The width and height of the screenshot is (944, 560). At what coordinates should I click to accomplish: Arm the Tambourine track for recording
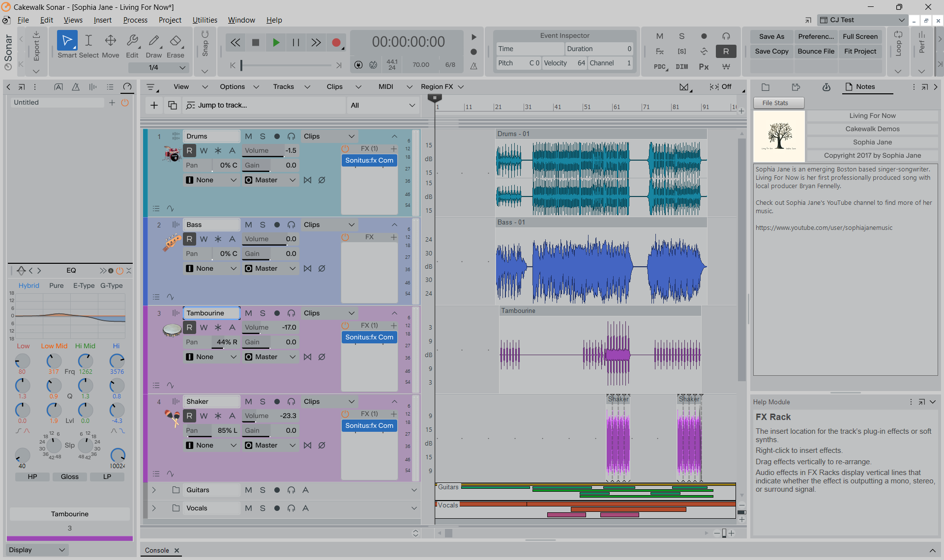click(277, 313)
